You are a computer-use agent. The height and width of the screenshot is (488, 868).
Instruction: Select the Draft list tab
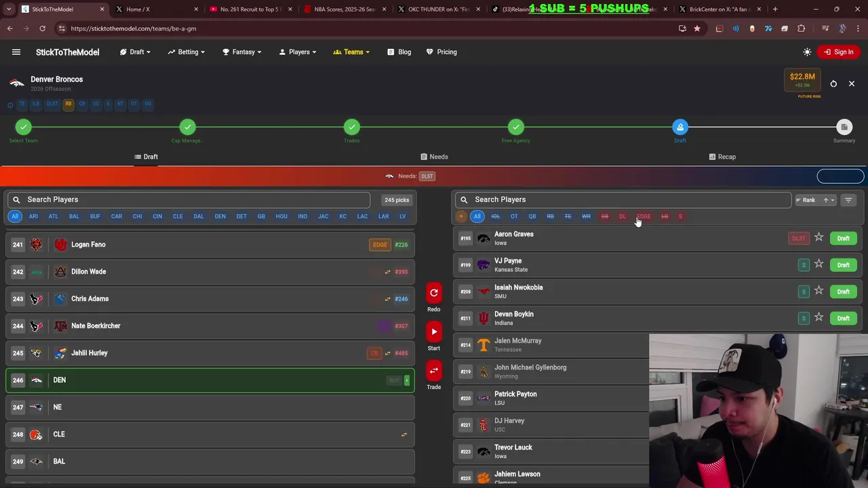coord(146,157)
